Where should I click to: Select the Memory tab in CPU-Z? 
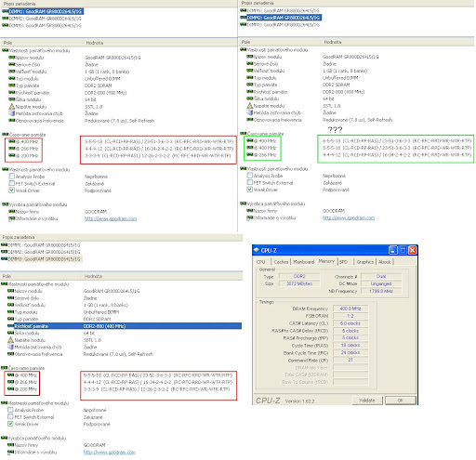326,261
